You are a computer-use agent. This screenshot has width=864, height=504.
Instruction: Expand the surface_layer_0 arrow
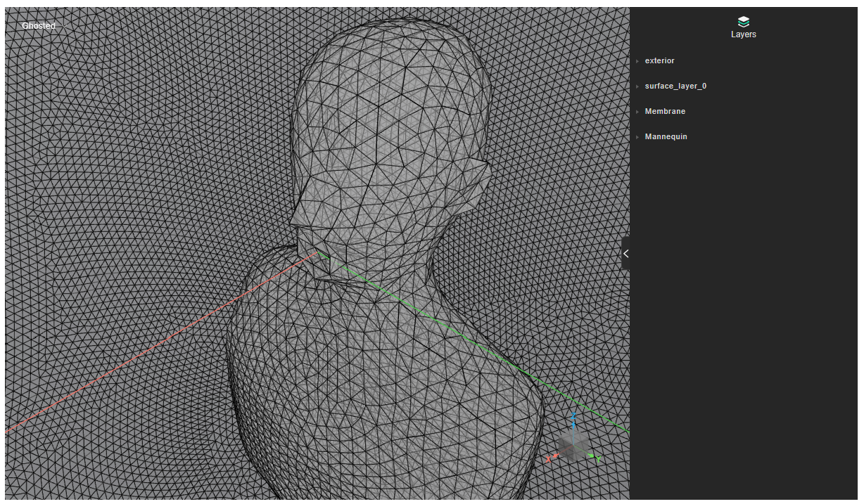point(637,86)
